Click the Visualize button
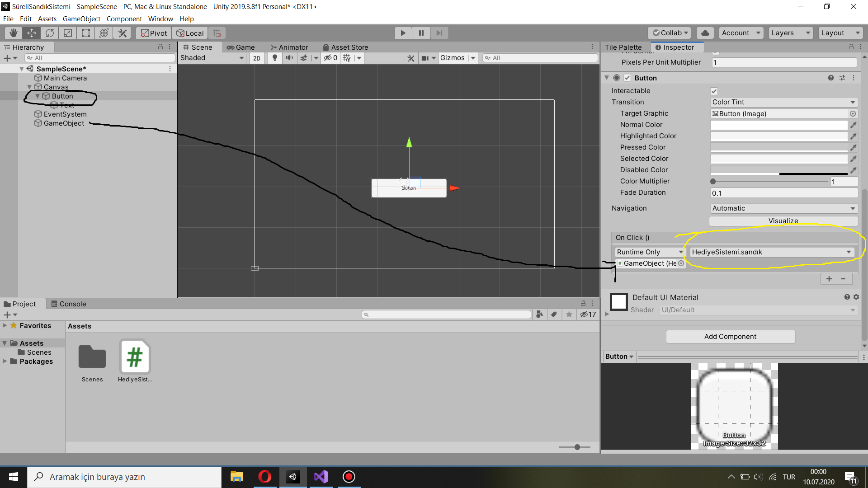This screenshot has width=868, height=488. [783, 221]
